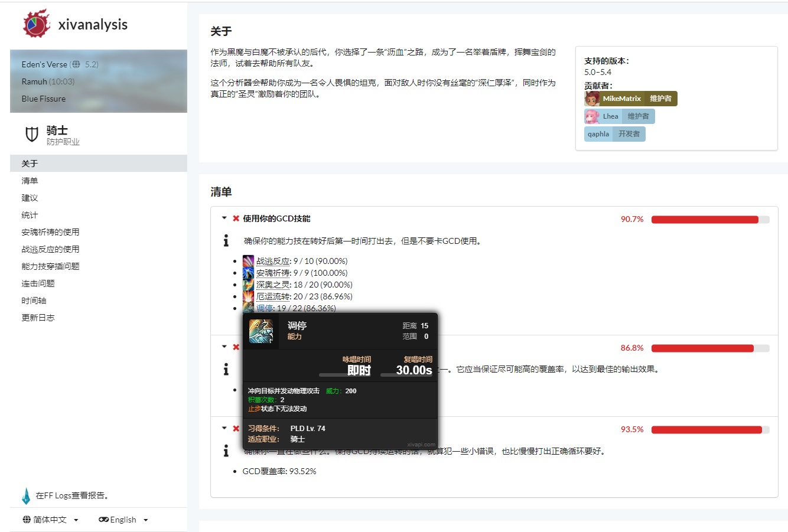Open the 简体中文 language dropdown

[x=50, y=520]
